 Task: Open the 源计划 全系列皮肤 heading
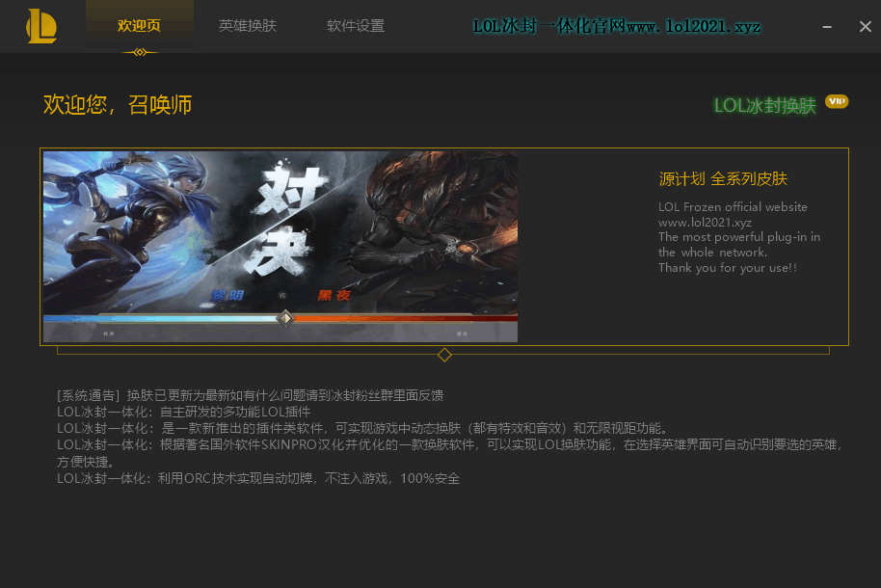point(723,178)
